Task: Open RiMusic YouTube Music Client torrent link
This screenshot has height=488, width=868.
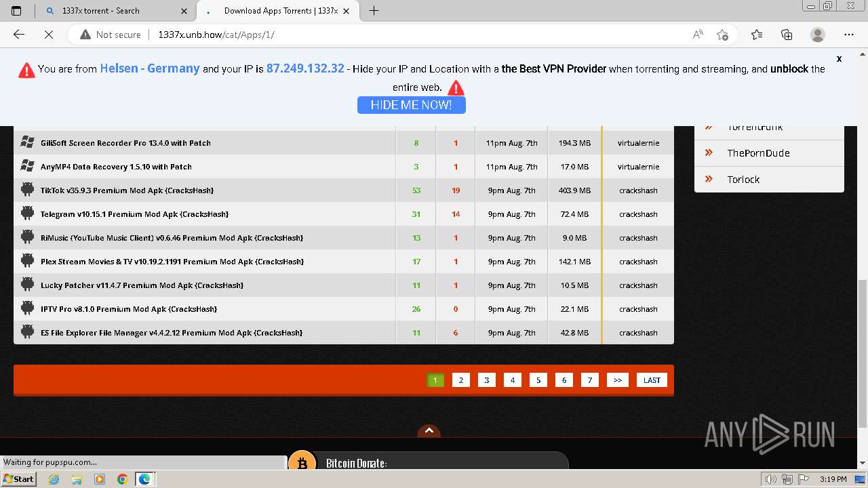Action: coord(172,238)
